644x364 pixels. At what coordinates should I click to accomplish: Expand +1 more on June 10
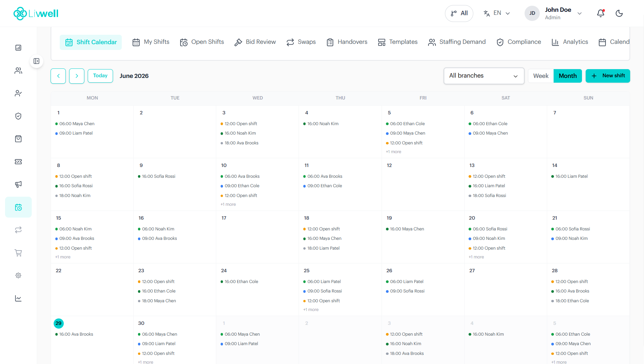228,204
